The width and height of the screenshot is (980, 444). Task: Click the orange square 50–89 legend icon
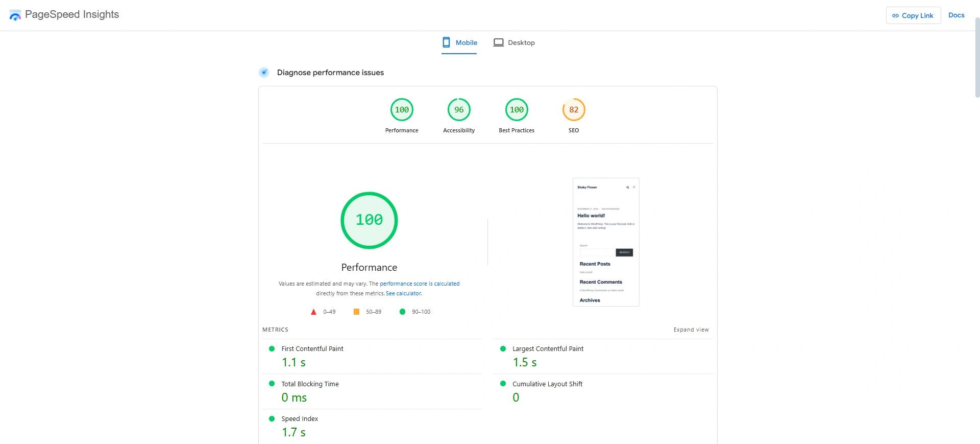(356, 312)
